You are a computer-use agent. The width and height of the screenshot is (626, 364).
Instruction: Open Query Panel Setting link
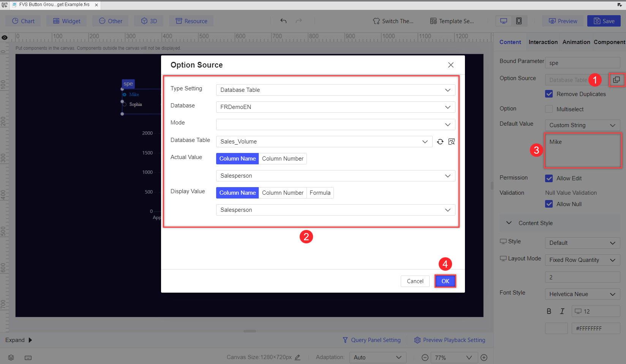[371, 340]
